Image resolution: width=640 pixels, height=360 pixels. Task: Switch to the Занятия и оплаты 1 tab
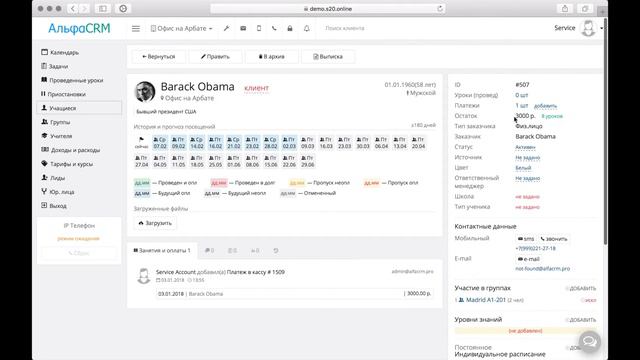[x=162, y=251]
